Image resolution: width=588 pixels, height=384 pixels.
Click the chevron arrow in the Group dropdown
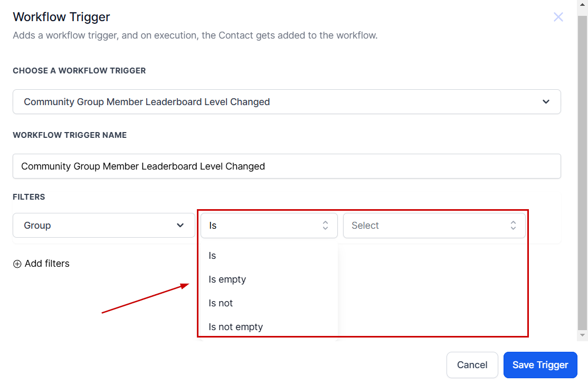[x=180, y=226]
